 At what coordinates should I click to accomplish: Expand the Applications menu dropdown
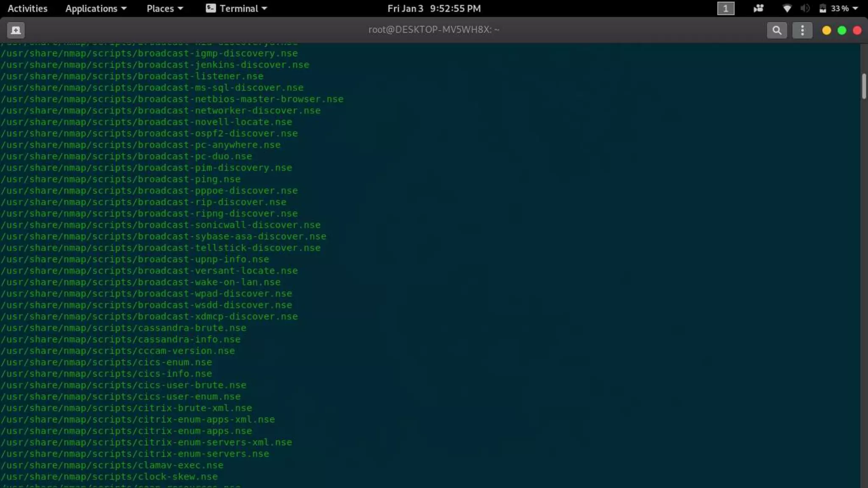click(x=96, y=8)
